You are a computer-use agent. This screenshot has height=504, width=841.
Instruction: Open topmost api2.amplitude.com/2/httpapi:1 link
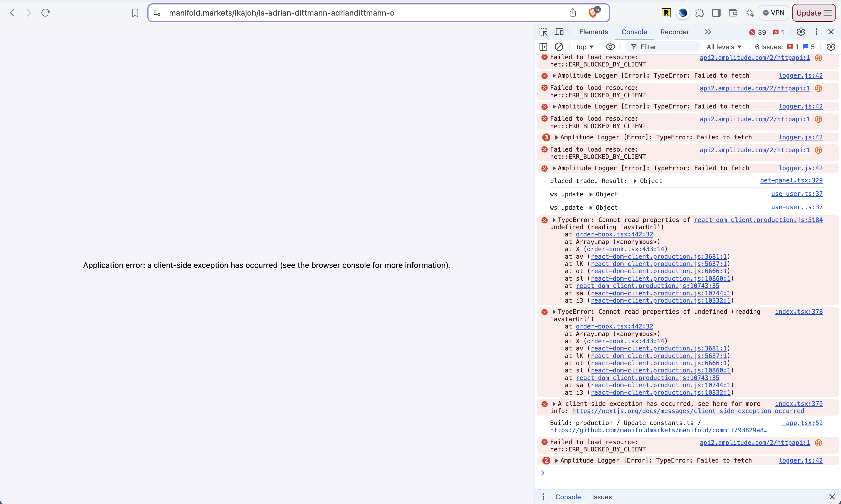[x=755, y=58]
